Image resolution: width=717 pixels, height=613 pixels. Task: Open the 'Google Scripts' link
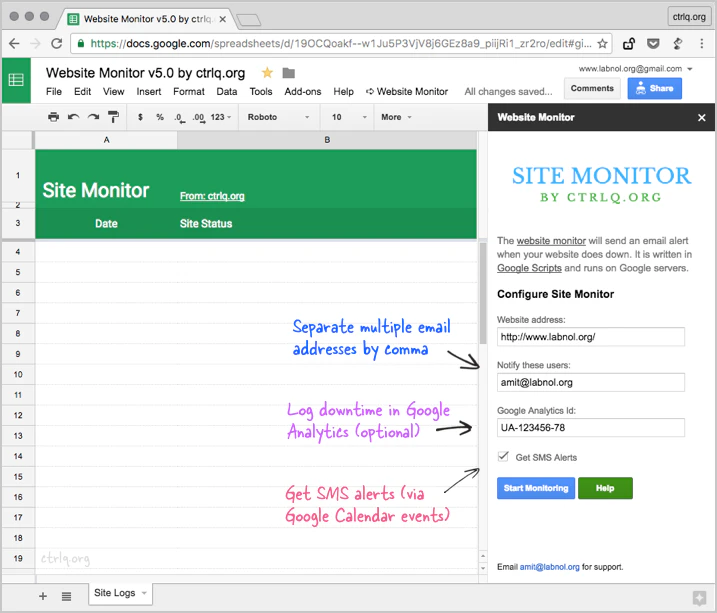point(529,268)
